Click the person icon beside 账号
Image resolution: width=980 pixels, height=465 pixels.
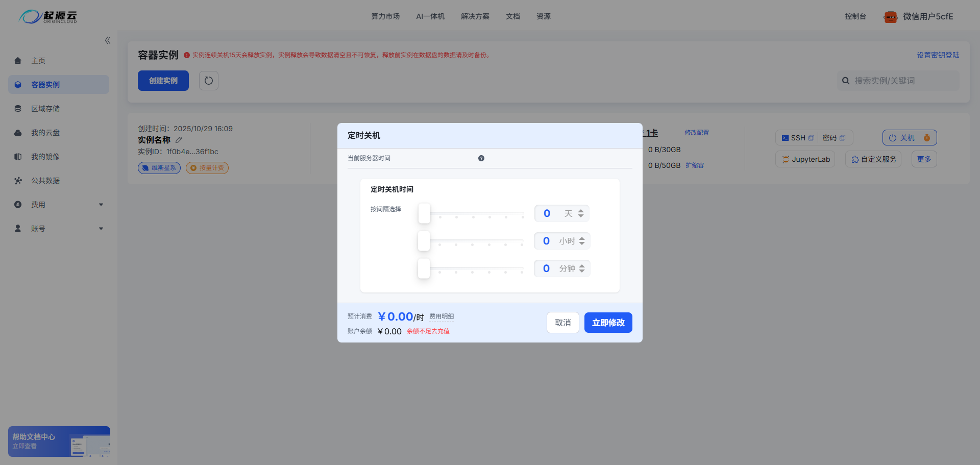(18, 229)
